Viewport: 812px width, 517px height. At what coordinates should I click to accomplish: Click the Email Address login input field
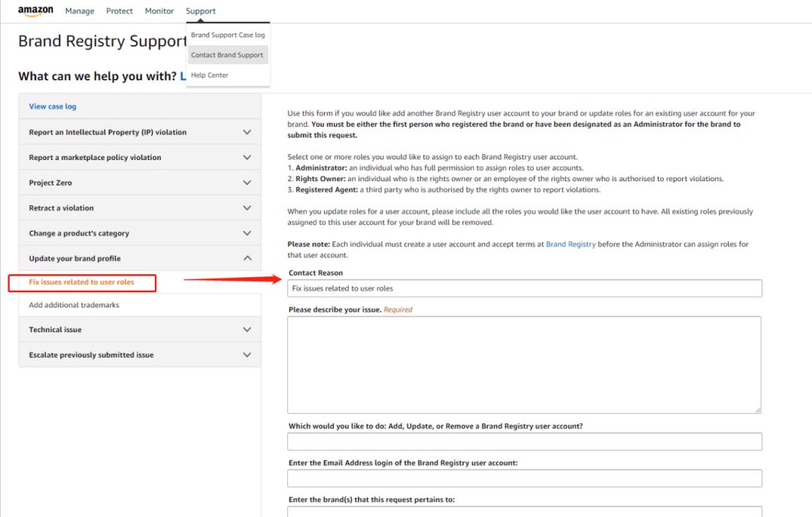coord(525,478)
